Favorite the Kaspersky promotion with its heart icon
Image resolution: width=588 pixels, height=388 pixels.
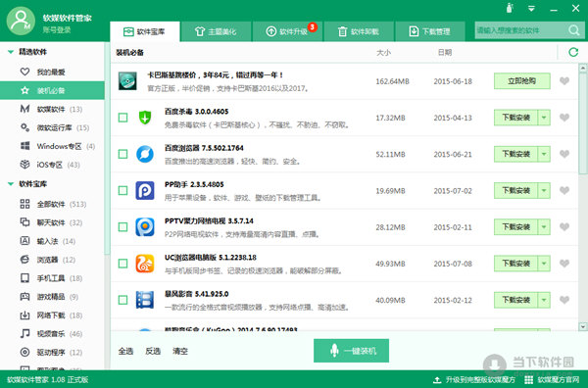[x=564, y=81]
